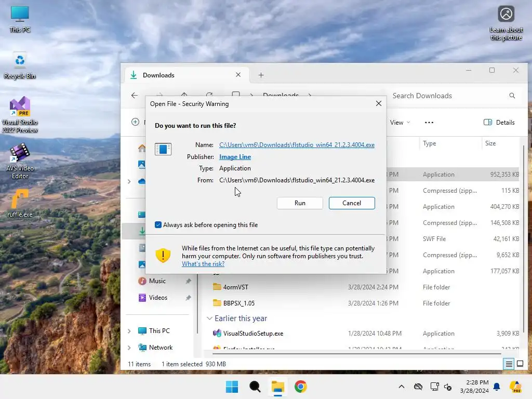
Task: Open AVS Video Editor desktop shortcut
Action: coord(20,161)
